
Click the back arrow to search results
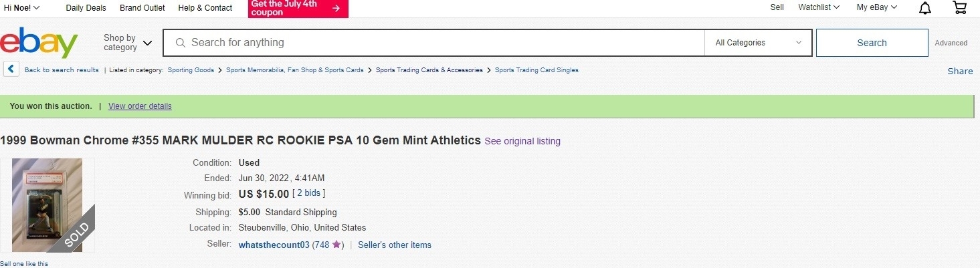[11, 69]
